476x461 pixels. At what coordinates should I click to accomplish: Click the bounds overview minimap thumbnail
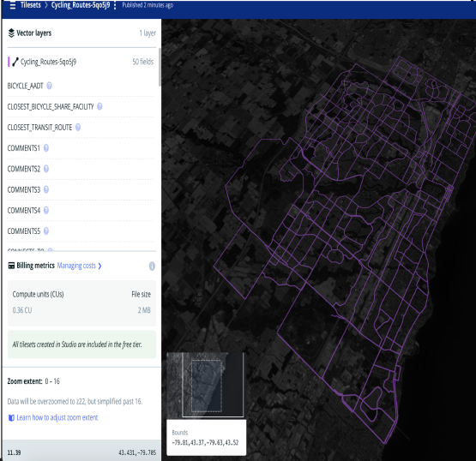205,385
